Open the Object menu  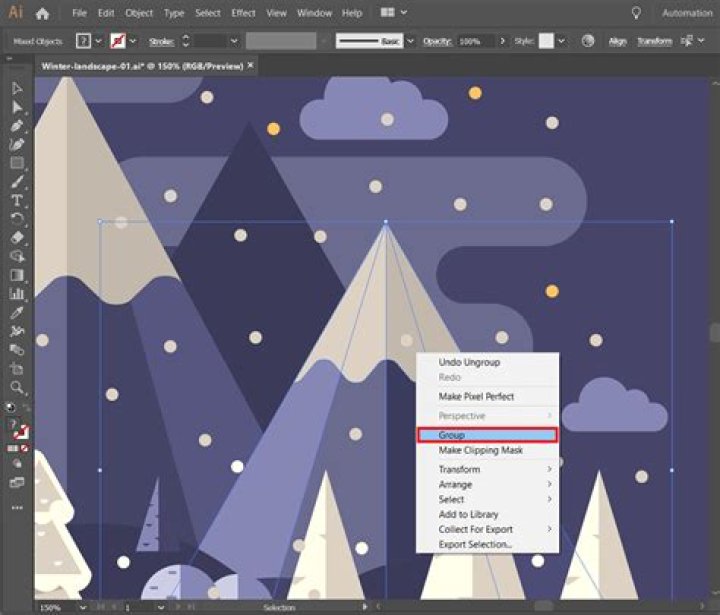tap(139, 13)
